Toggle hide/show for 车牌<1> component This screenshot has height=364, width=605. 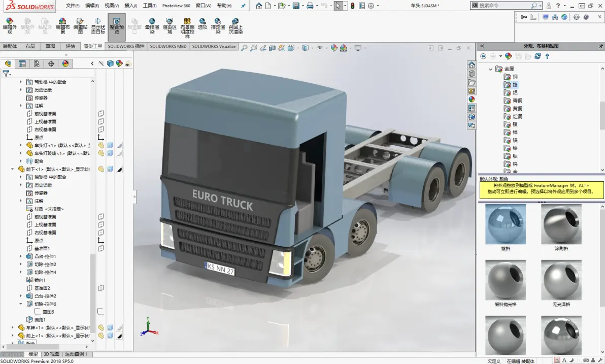(100, 328)
